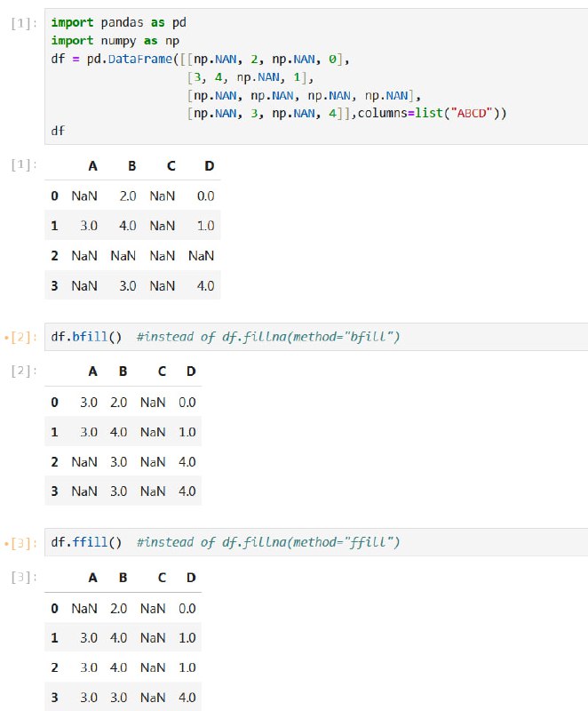This screenshot has width=588, height=711.
Task: Click column header C in bfill output
Action: (x=162, y=371)
